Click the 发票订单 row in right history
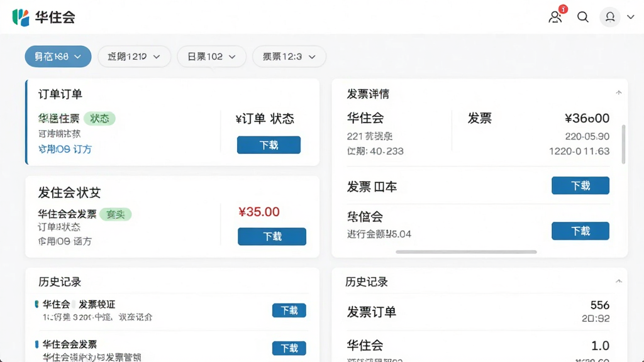 478,312
